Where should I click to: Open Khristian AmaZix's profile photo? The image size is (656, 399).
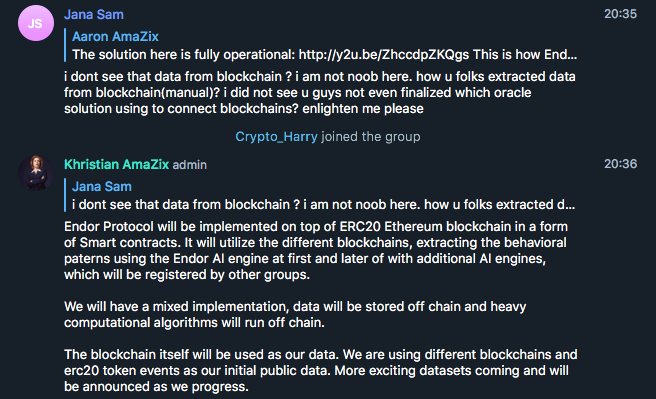(36, 173)
